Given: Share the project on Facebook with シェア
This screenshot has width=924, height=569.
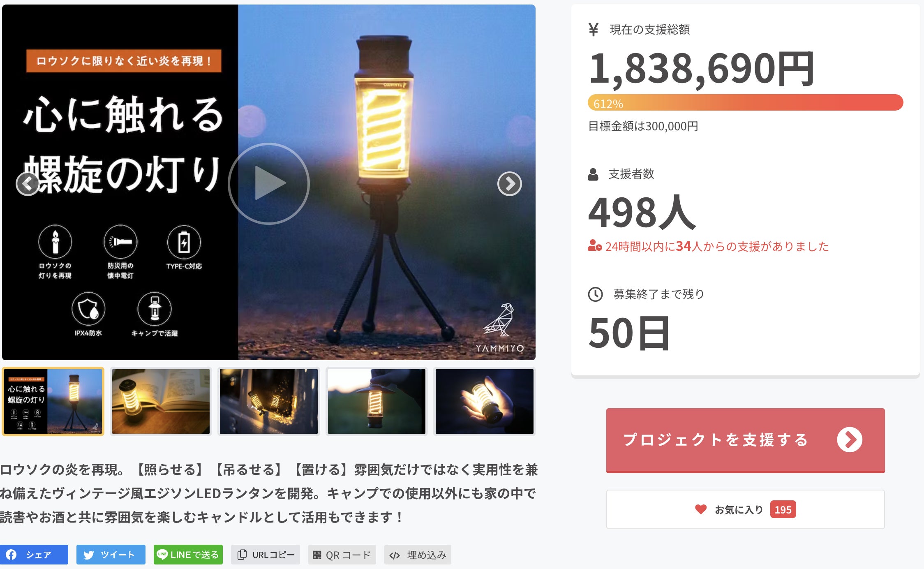Looking at the screenshot, I should 34,555.
